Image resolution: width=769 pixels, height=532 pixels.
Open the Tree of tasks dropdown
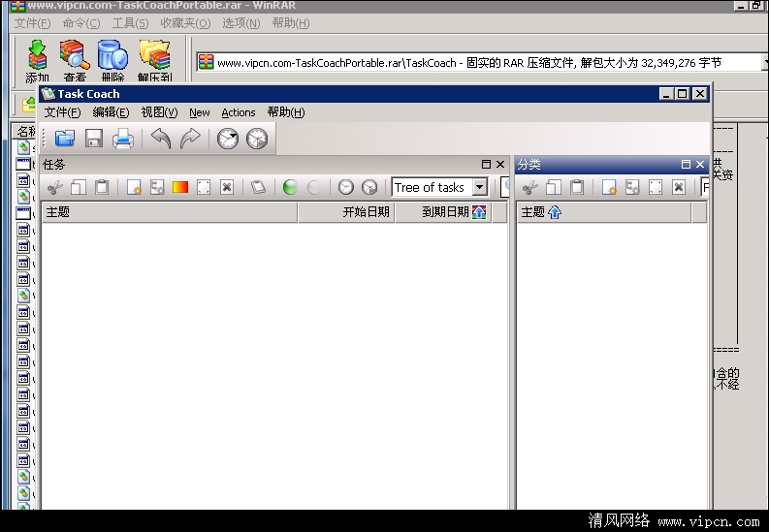coord(479,187)
